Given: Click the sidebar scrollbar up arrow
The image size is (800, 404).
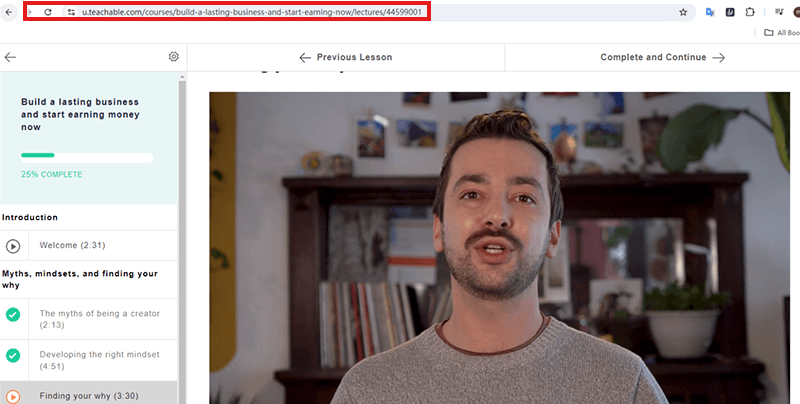Looking at the screenshot, I should tap(182, 77).
